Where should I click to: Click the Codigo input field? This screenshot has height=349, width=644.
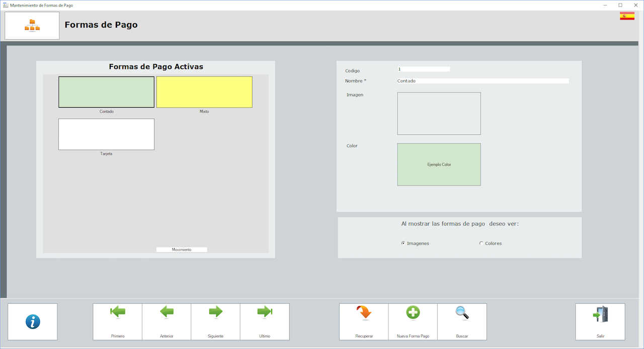[423, 69]
